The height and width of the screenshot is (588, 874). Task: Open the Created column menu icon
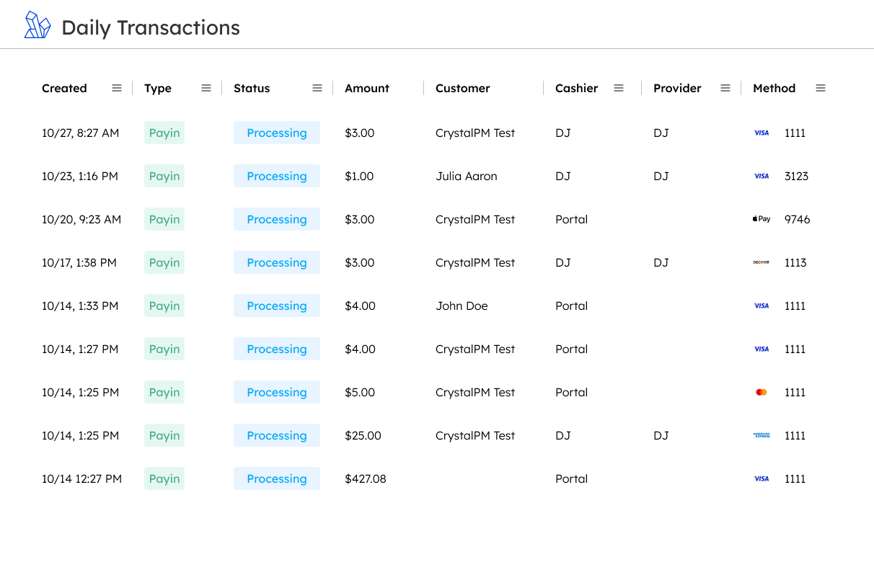[117, 88]
